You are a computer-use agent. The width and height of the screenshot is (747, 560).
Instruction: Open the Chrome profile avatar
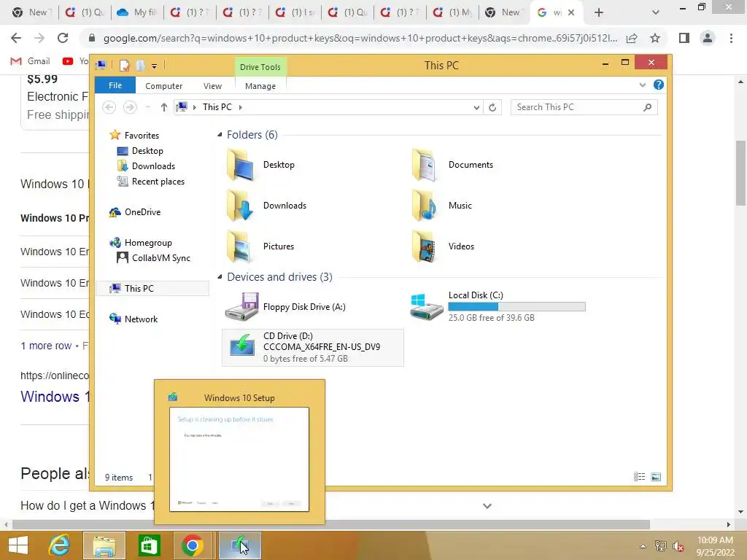click(708, 38)
